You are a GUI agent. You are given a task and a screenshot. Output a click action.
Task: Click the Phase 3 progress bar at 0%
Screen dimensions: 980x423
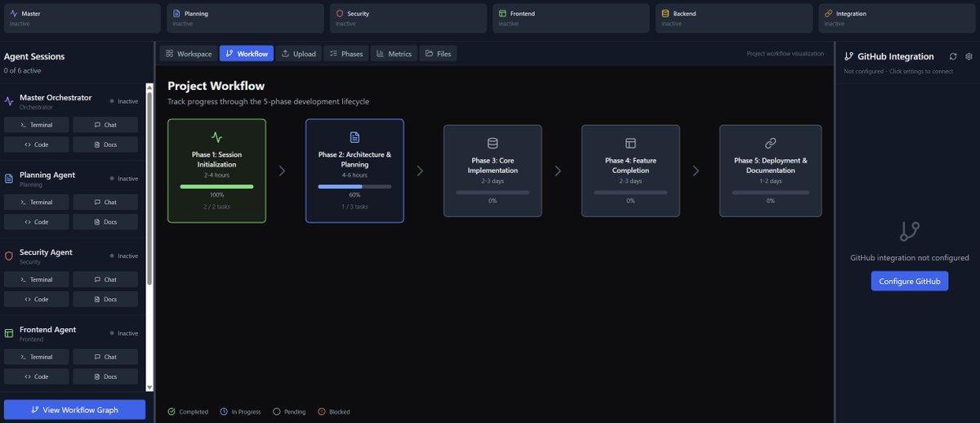click(x=492, y=192)
